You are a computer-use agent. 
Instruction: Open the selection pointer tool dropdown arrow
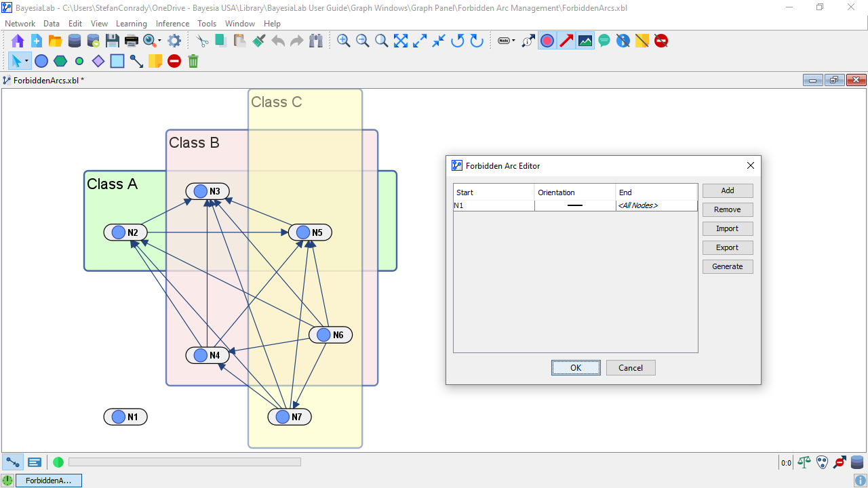tap(26, 61)
